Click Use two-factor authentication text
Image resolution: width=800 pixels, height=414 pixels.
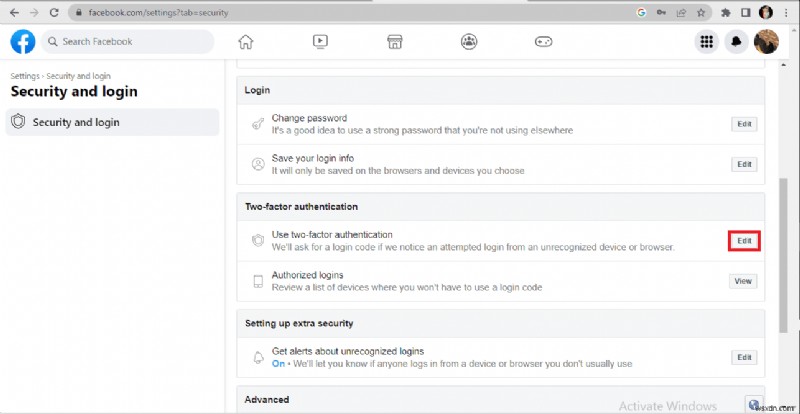[x=332, y=235]
